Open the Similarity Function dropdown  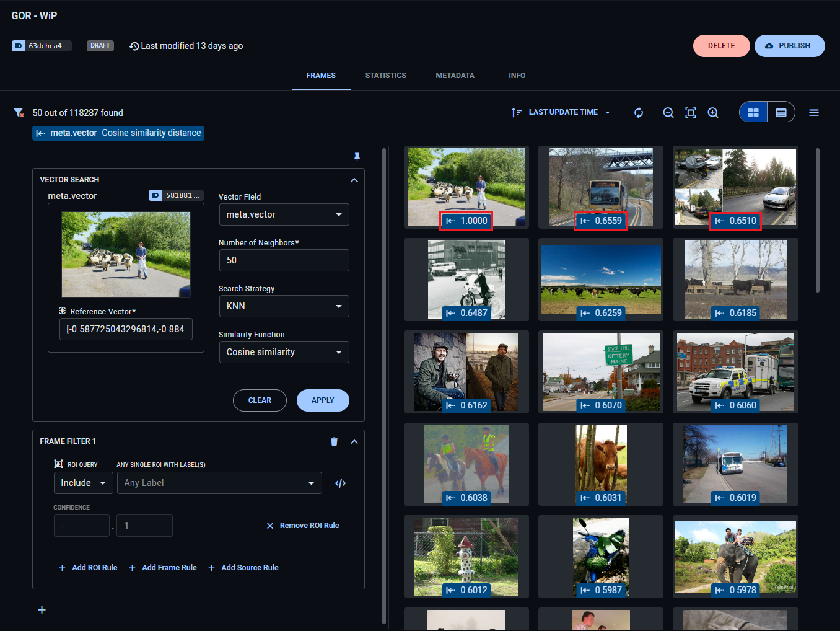(x=284, y=352)
